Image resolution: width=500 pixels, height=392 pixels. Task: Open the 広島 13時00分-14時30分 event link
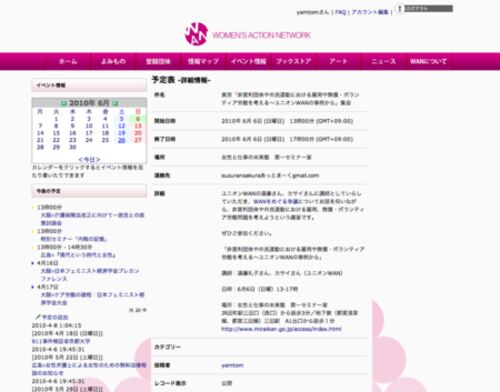(x=78, y=255)
